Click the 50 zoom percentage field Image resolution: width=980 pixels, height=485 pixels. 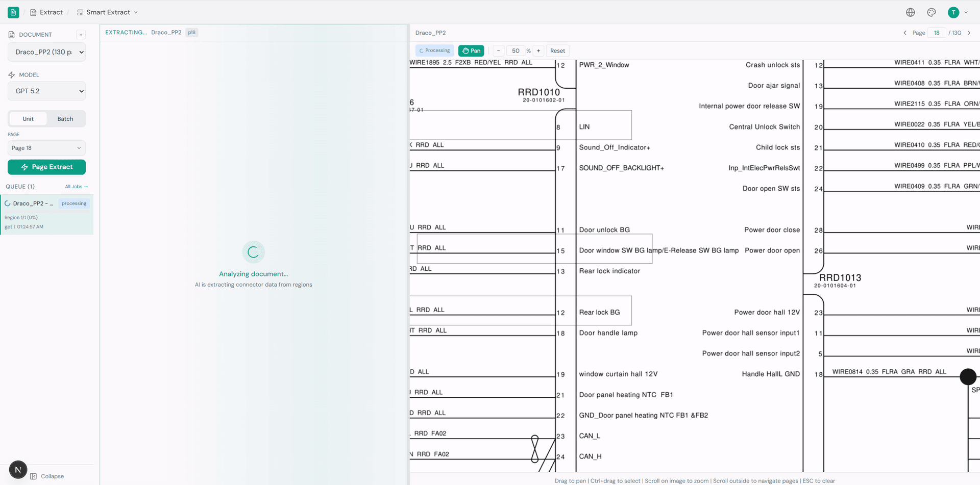516,50
